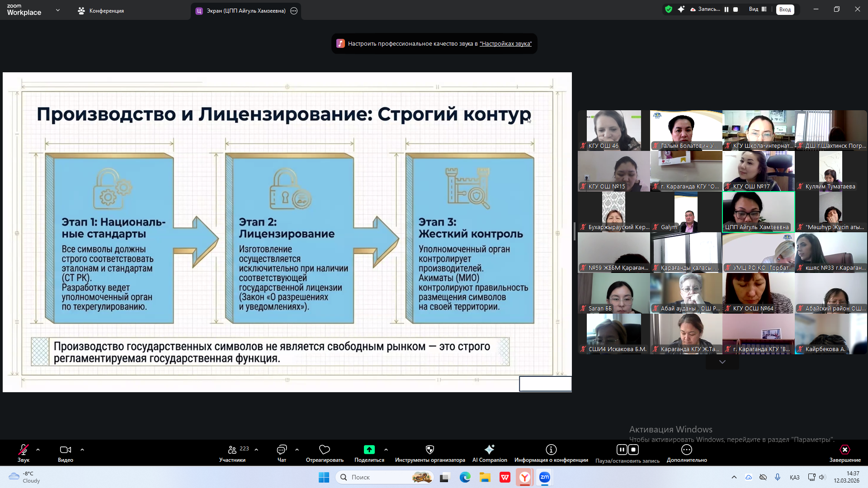The height and width of the screenshot is (488, 868).
Task: Select the Экран (ЦПП Айгуль Хамзеевна) tab
Action: [246, 11]
